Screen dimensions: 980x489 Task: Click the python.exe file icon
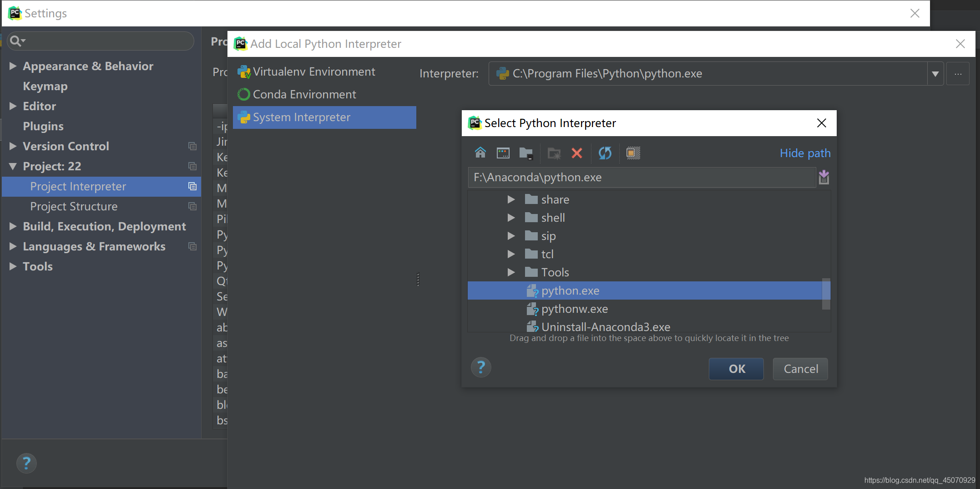tap(532, 290)
